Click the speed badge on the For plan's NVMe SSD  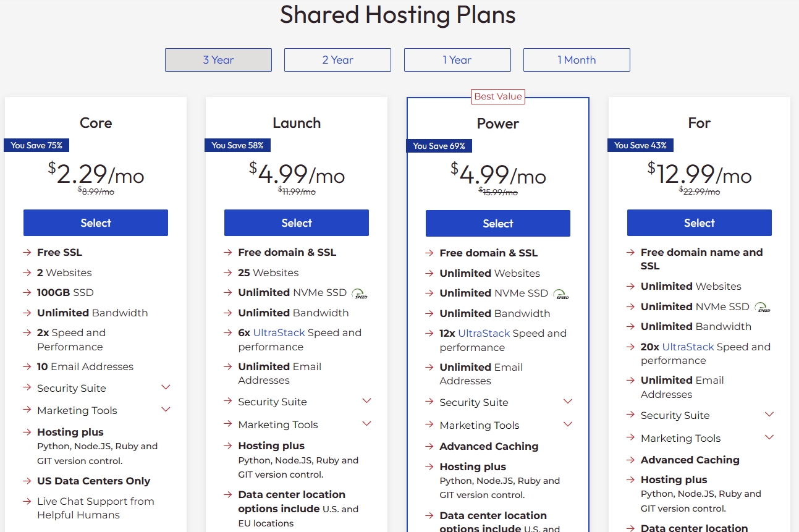click(x=763, y=308)
